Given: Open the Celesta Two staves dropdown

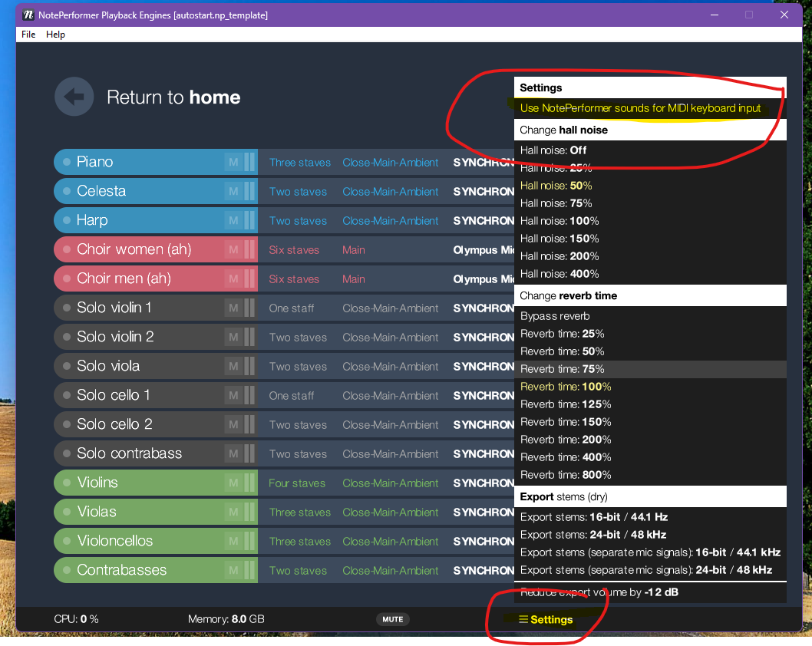Looking at the screenshot, I should point(298,192).
